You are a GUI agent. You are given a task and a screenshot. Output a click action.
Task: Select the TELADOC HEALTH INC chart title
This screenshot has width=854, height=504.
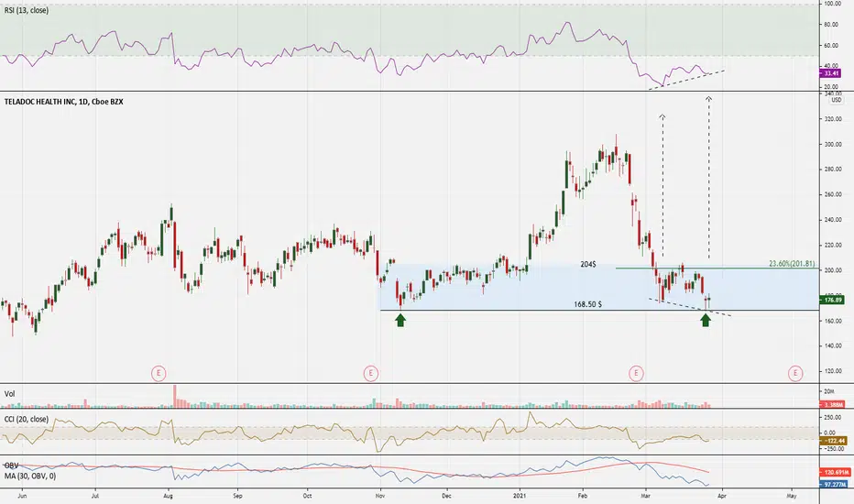tap(64, 102)
